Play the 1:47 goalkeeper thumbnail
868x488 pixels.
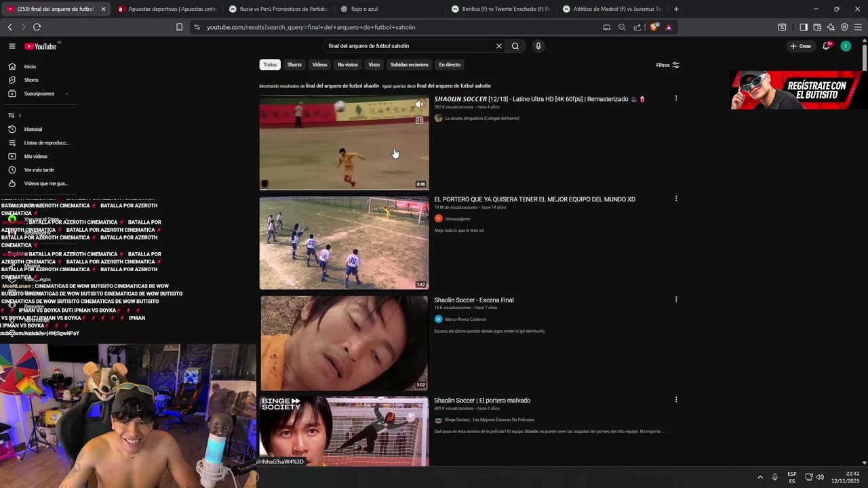point(344,243)
